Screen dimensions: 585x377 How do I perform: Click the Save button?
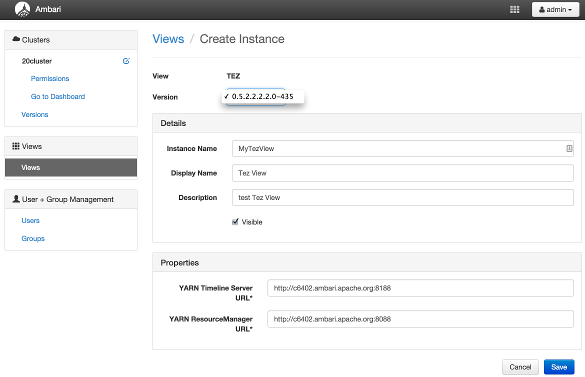click(559, 367)
